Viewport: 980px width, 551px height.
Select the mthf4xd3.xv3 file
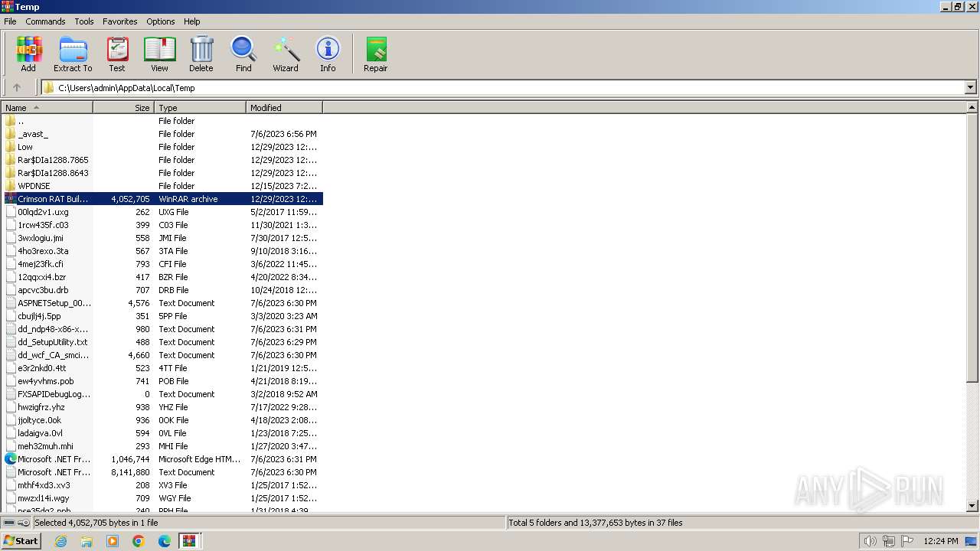pos(162,485)
